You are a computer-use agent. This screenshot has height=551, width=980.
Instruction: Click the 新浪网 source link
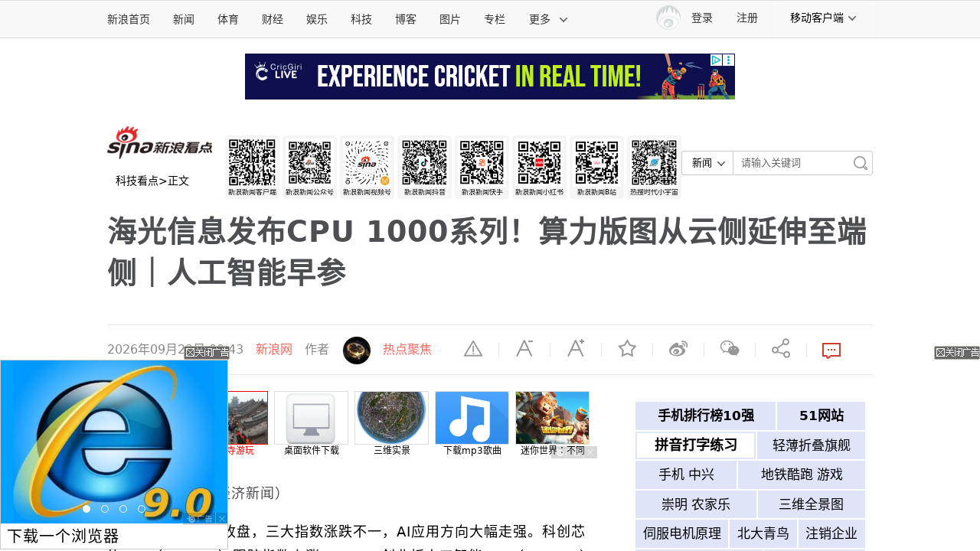[274, 349]
